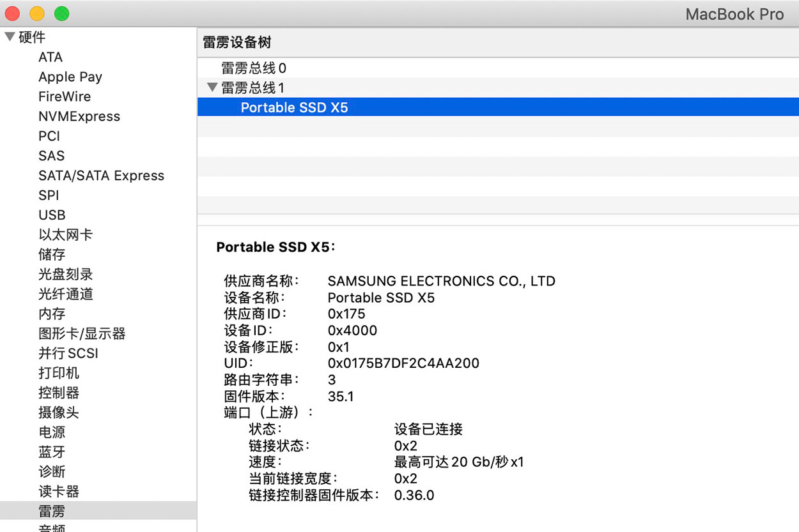This screenshot has height=532, width=799.
Task: Collapse the 雷雳总线 1 disclosure triangle
Action: 212,87
